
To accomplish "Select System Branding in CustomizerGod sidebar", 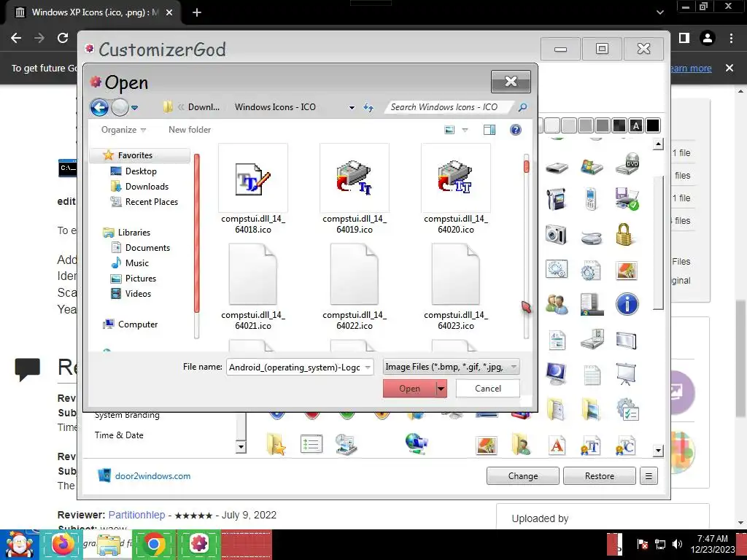I will (127, 415).
